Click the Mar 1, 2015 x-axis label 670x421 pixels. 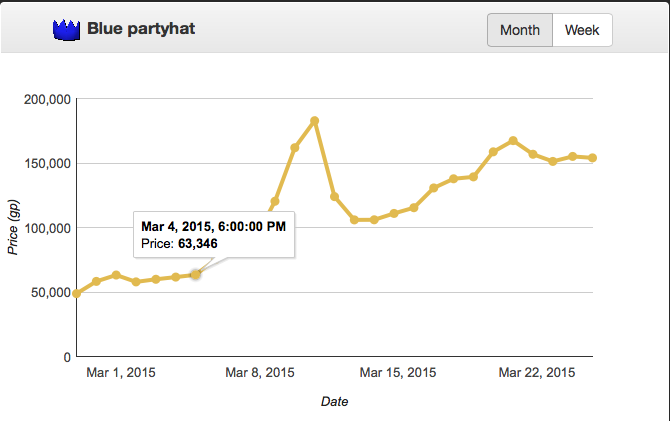120,374
